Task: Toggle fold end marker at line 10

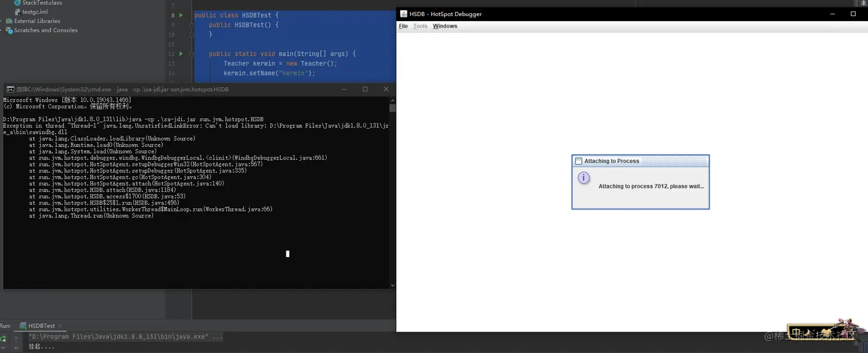Action: coord(191,34)
